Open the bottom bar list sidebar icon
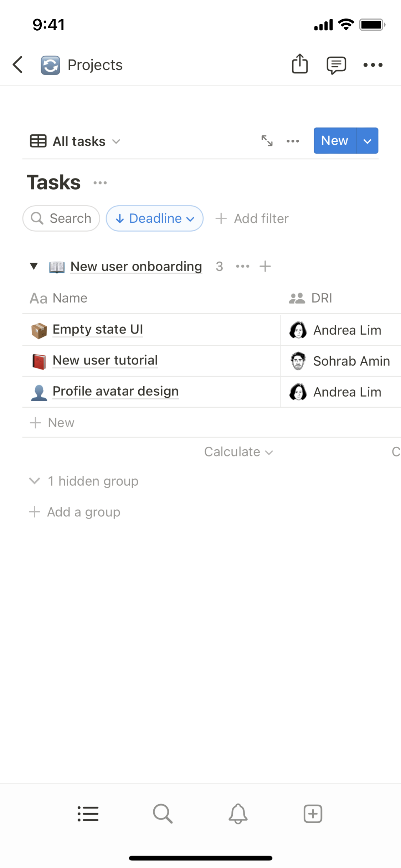The image size is (401, 868). (x=88, y=814)
